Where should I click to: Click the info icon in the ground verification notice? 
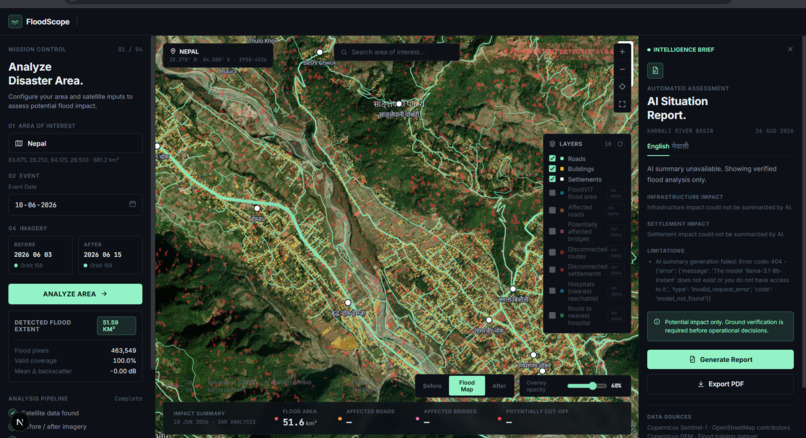point(656,322)
